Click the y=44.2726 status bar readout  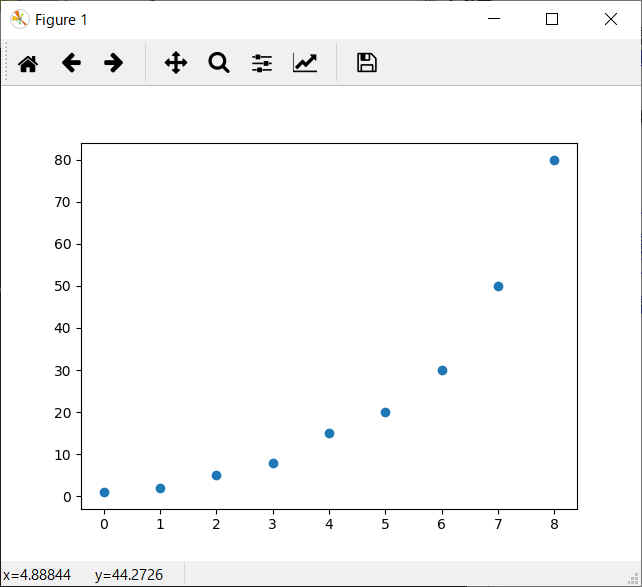click(x=129, y=575)
